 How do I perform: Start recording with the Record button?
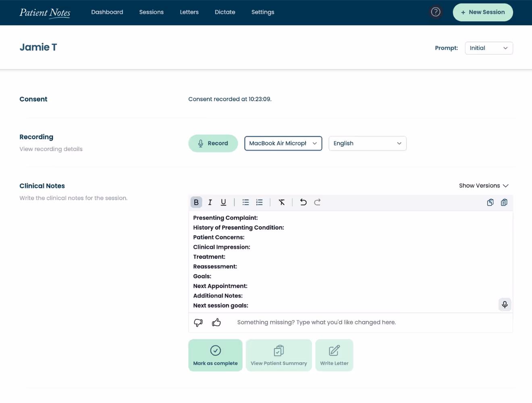[x=213, y=143]
